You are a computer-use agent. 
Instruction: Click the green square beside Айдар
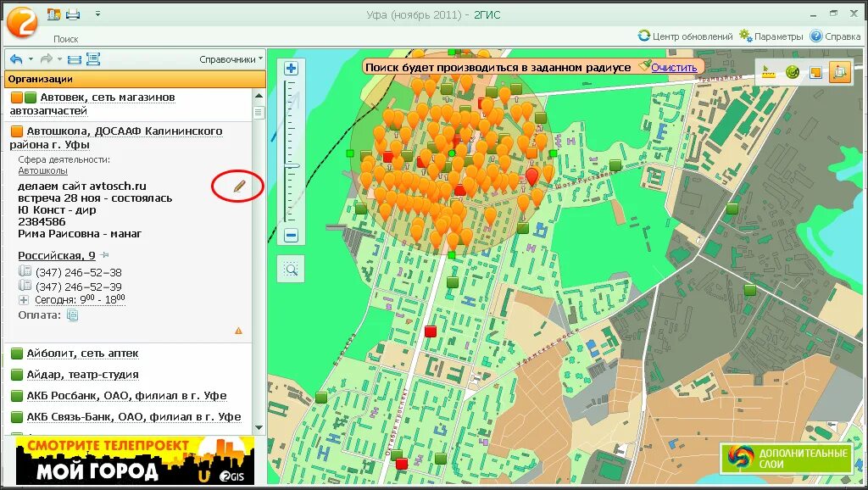17,375
